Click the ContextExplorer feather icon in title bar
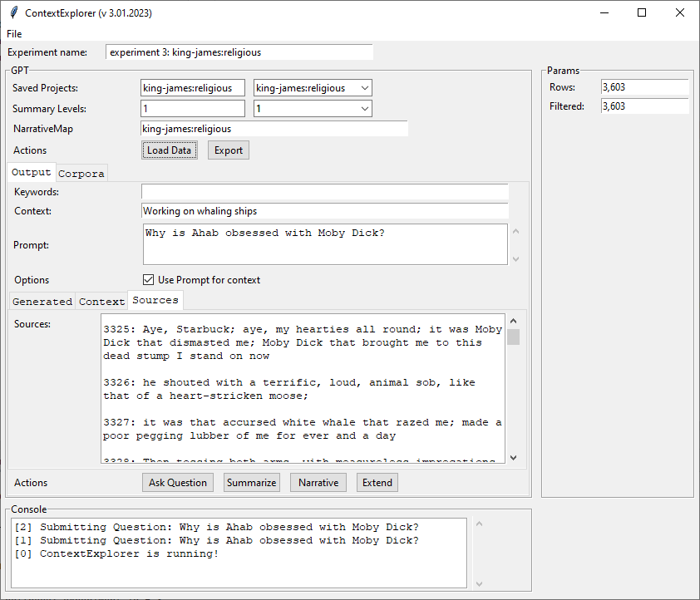Image resolution: width=700 pixels, height=600 pixels. tap(12, 13)
